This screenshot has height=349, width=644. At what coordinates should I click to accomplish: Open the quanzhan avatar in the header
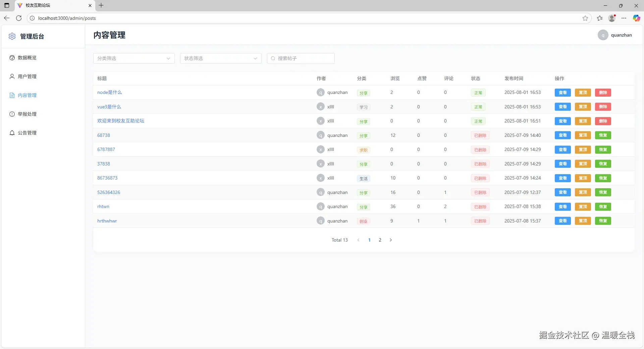click(603, 35)
